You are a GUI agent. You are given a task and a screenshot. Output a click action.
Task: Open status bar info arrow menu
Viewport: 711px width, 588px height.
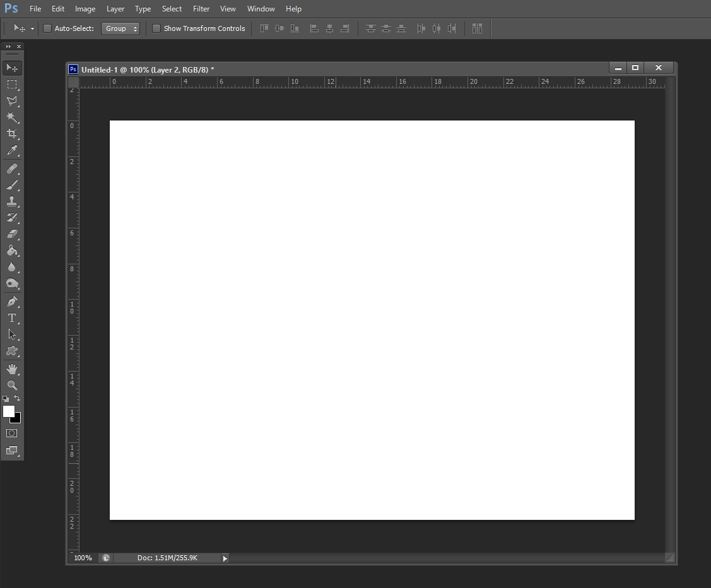pos(225,558)
